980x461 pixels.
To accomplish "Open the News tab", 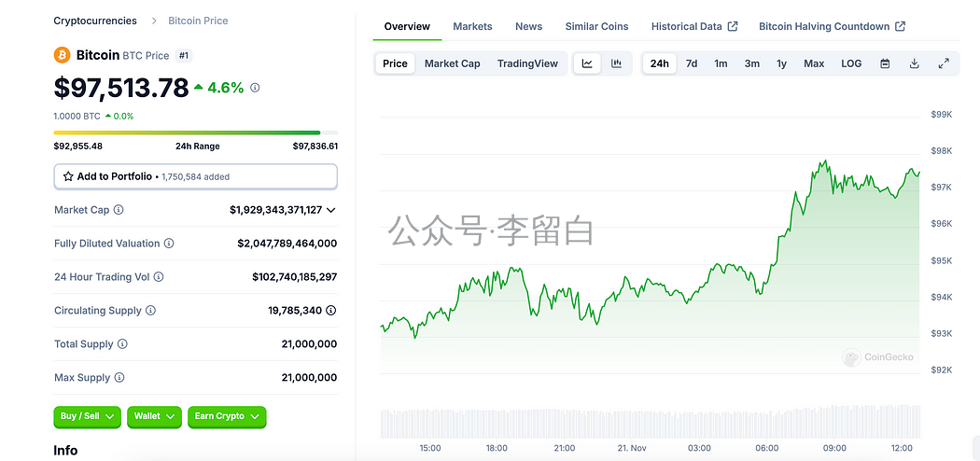I will click(x=529, y=26).
